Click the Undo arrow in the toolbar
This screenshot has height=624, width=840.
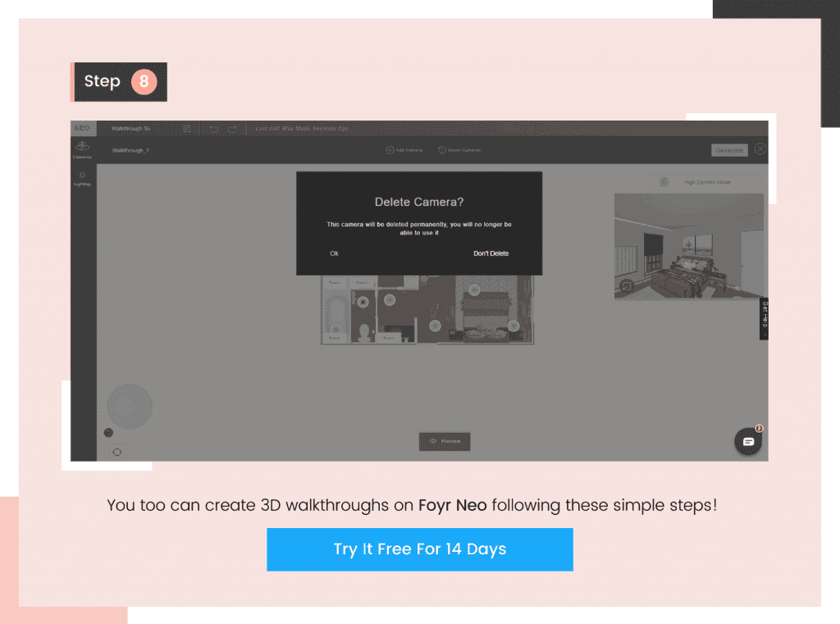pyautogui.click(x=214, y=129)
